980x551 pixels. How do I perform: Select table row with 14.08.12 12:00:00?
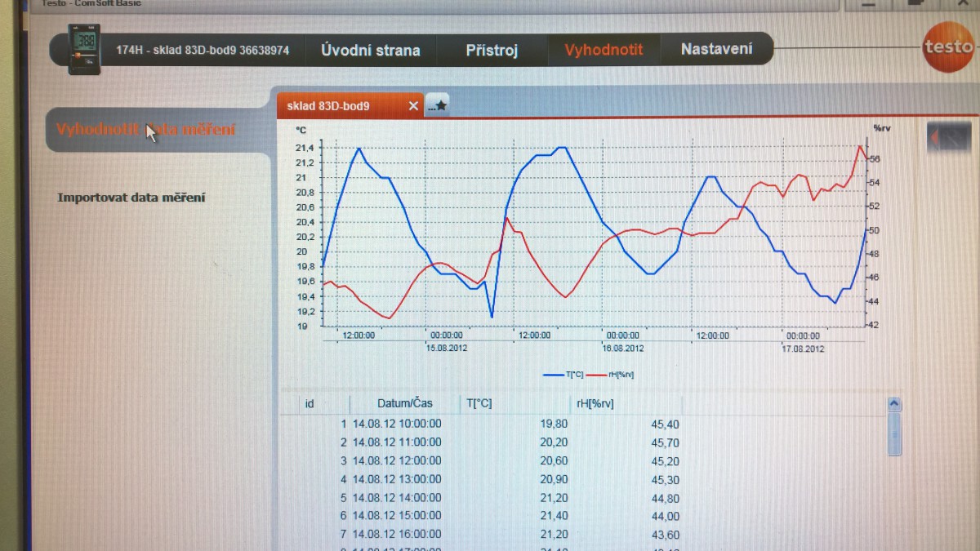(397, 460)
